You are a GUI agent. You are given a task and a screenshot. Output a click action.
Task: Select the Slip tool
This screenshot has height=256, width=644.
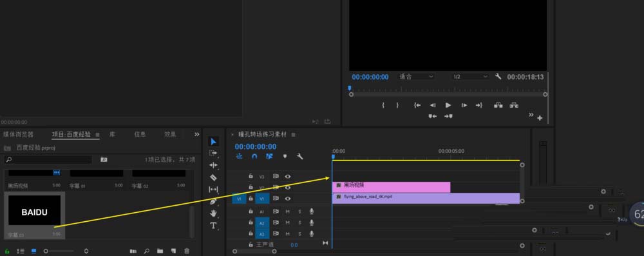pyautogui.click(x=213, y=190)
